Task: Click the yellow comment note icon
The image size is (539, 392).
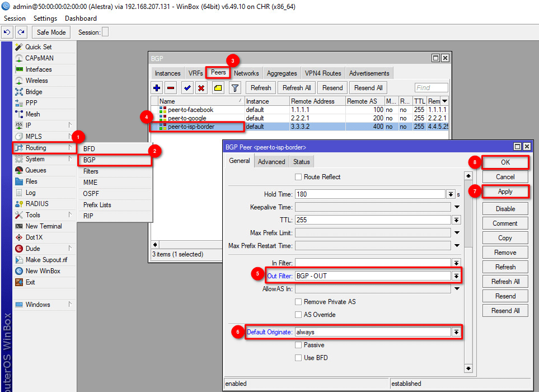Action: [218, 88]
